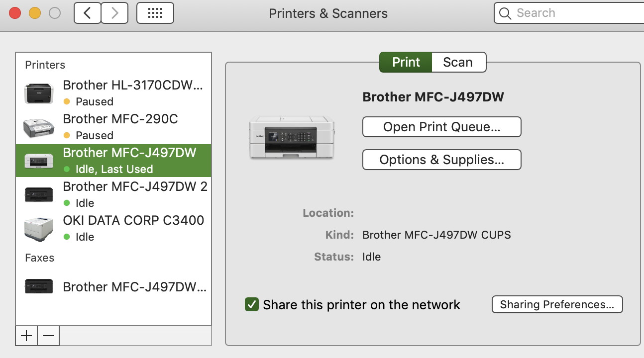Image resolution: width=644 pixels, height=358 pixels.
Task: Open Print Queue for the printer
Action: point(441,127)
